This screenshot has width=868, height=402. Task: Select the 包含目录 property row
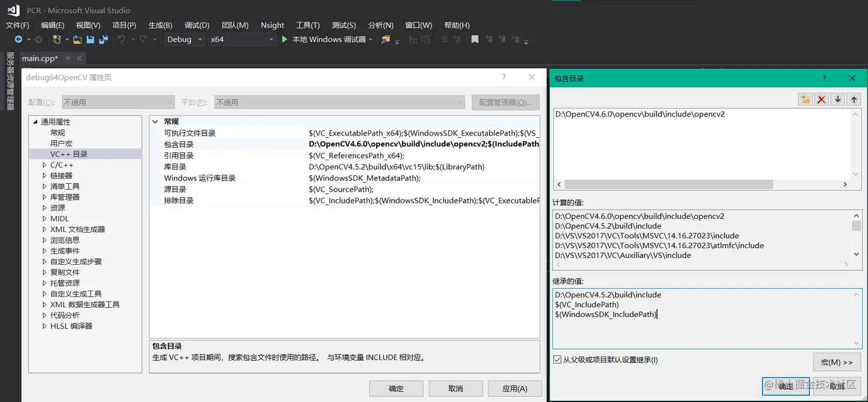click(344, 144)
